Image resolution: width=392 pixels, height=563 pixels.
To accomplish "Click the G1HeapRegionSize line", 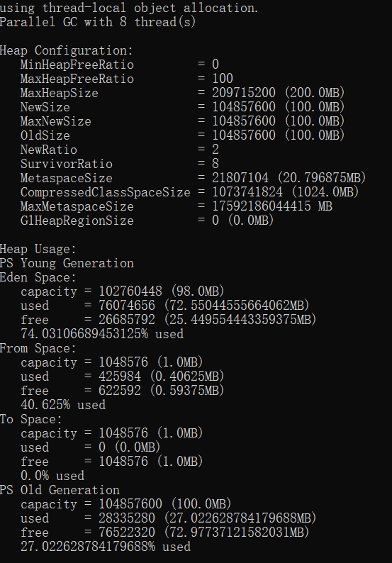I will (147, 221).
